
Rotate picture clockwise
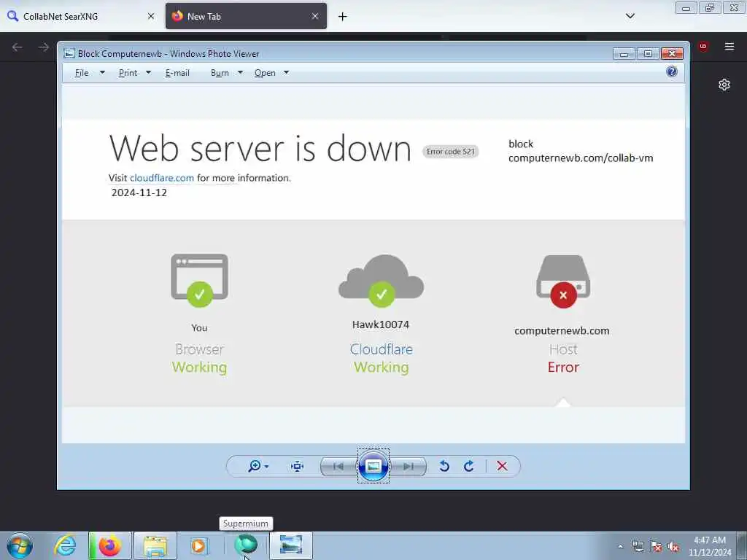click(469, 466)
